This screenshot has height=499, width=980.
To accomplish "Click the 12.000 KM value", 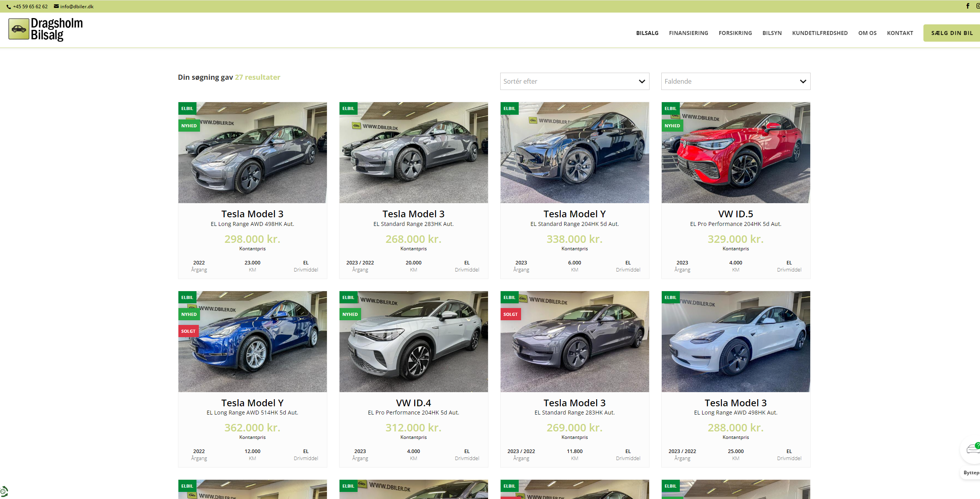I will tap(252, 451).
